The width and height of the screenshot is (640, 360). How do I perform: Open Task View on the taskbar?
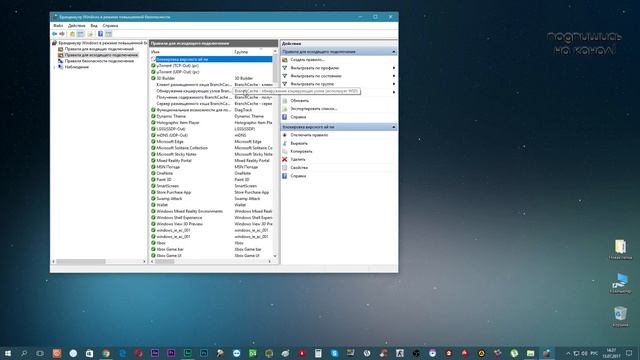coord(40,353)
